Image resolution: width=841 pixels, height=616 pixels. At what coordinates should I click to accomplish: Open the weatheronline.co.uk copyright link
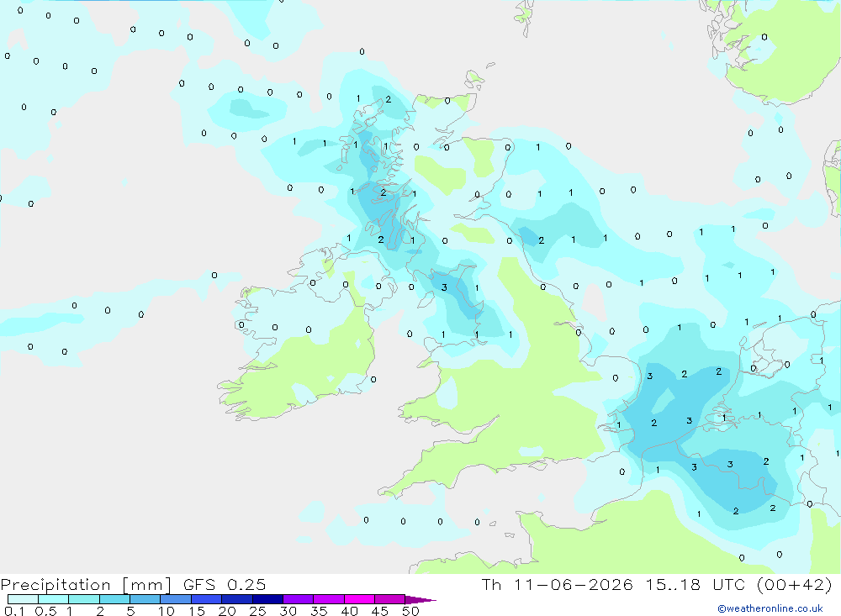click(770, 608)
